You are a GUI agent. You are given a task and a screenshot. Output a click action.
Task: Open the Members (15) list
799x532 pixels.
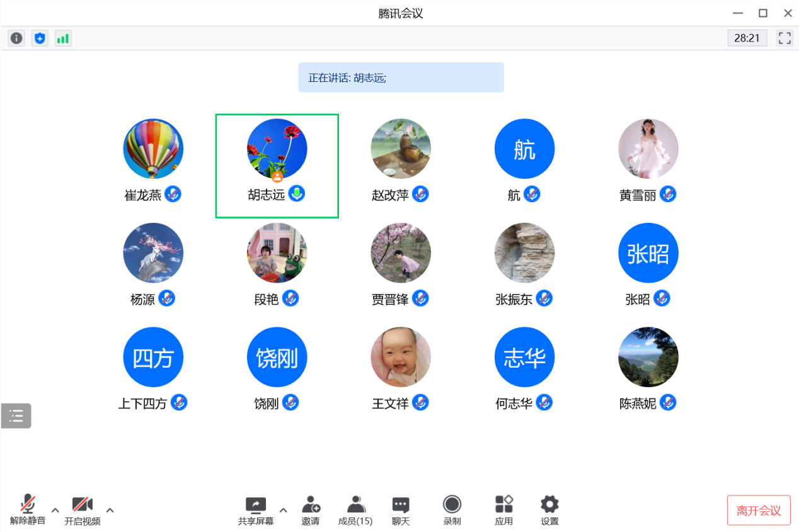[x=355, y=511]
